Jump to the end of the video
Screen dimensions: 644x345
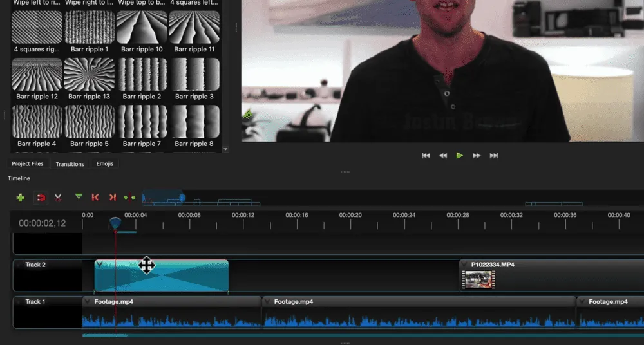coord(494,156)
